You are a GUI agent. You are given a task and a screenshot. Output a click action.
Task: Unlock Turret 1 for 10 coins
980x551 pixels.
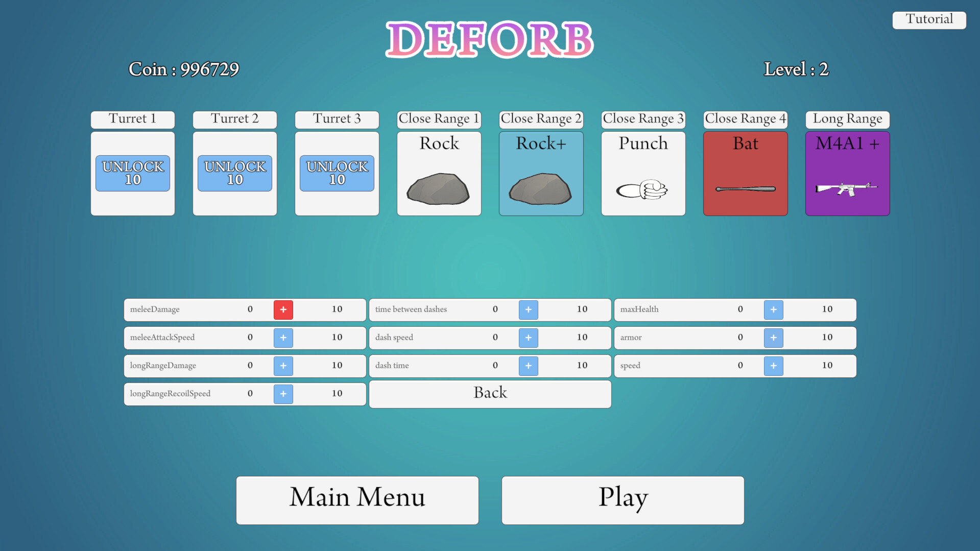[x=132, y=174]
